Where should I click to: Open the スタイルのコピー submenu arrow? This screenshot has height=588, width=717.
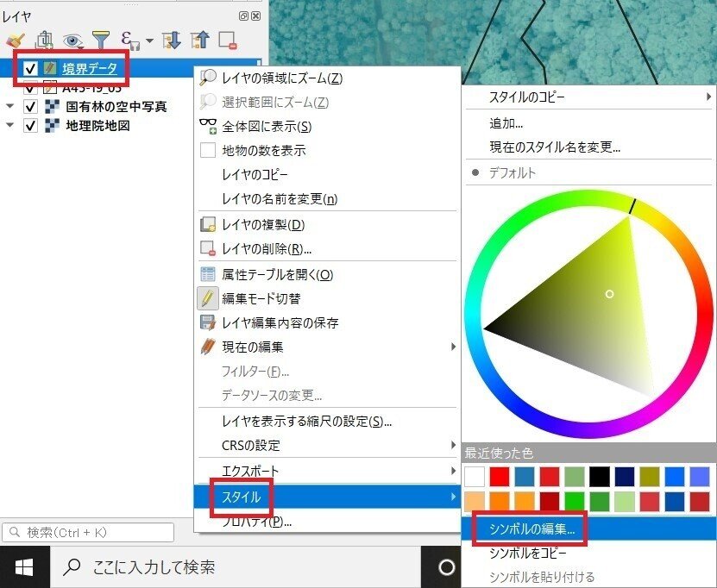pos(708,97)
